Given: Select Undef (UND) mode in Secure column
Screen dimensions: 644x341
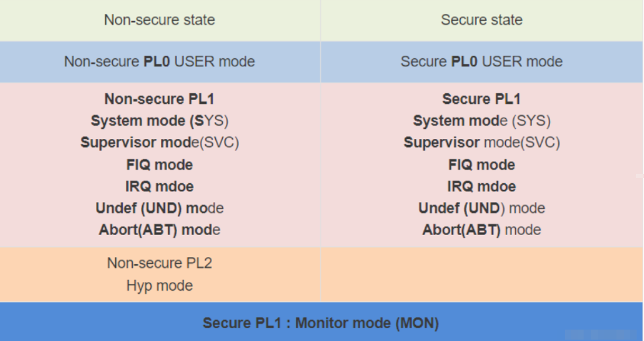Looking at the screenshot, I should coord(482,208).
